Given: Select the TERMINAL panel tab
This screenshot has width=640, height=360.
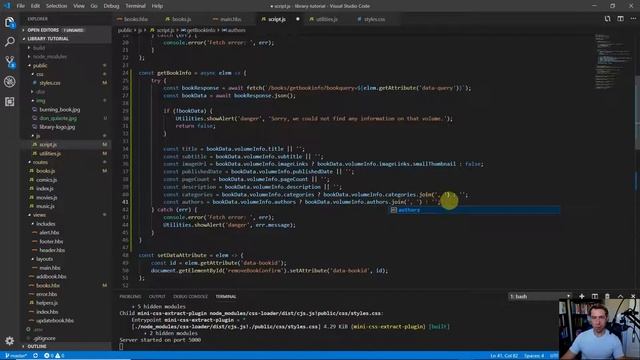Looking at the screenshot, I should pos(226,297).
